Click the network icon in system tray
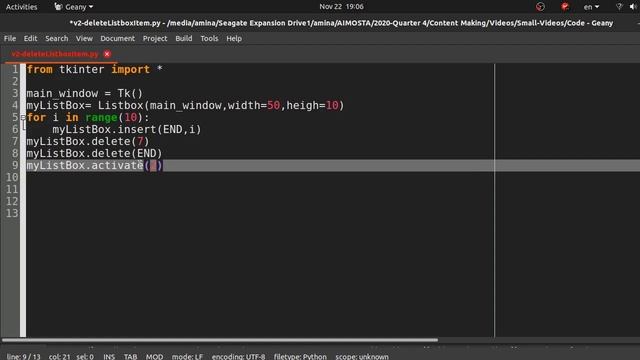 [x=619, y=7]
